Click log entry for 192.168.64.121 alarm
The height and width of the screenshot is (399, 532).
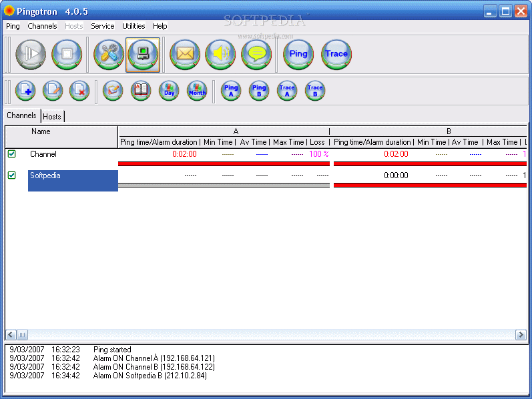click(x=154, y=358)
